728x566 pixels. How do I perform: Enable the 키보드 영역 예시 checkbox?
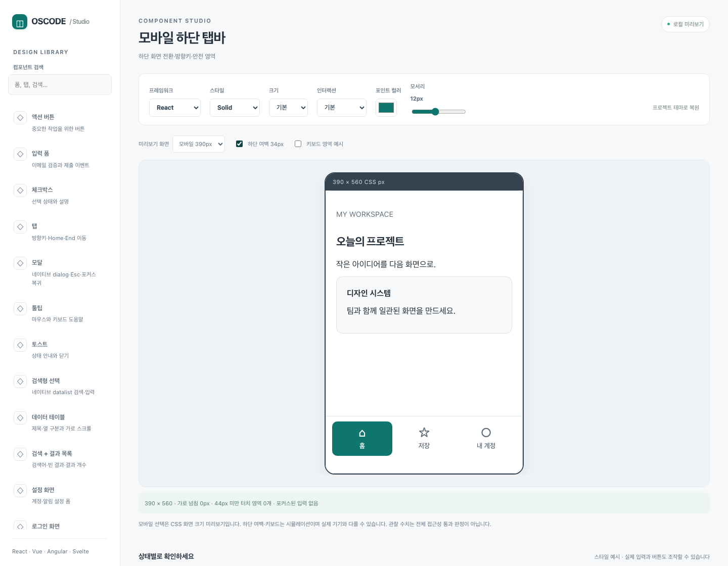pyautogui.click(x=298, y=144)
